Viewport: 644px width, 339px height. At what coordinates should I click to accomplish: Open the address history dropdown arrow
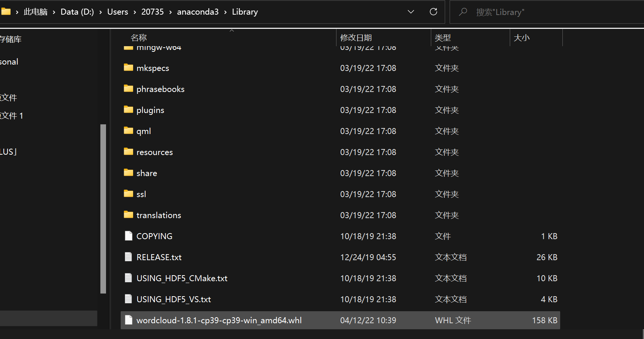pyautogui.click(x=411, y=12)
